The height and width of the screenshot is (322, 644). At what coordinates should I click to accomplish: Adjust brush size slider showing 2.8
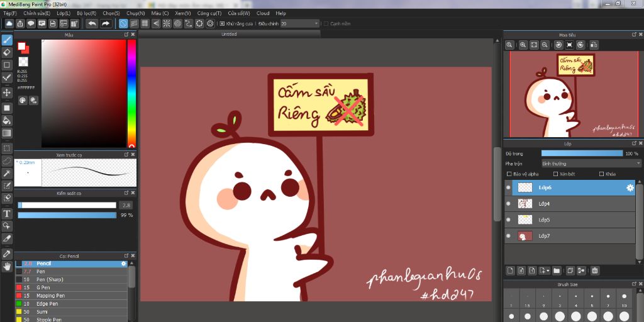point(67,205)
